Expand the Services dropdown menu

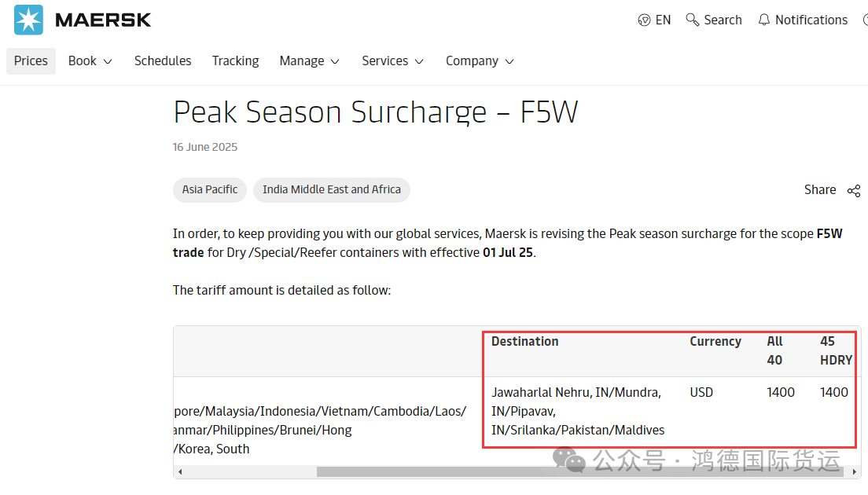pos(392,60)
